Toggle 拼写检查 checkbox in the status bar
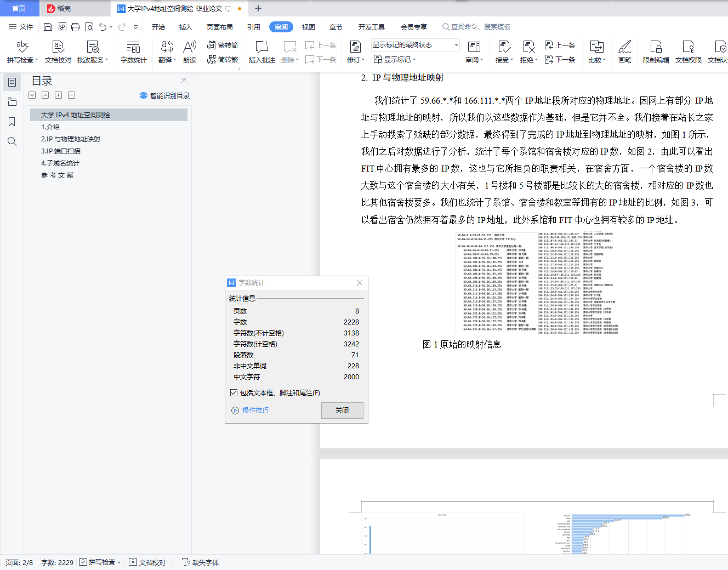Image resolution: width=728 pixels, height=570 pixels. pyautogui.click(x=83, y=562)
